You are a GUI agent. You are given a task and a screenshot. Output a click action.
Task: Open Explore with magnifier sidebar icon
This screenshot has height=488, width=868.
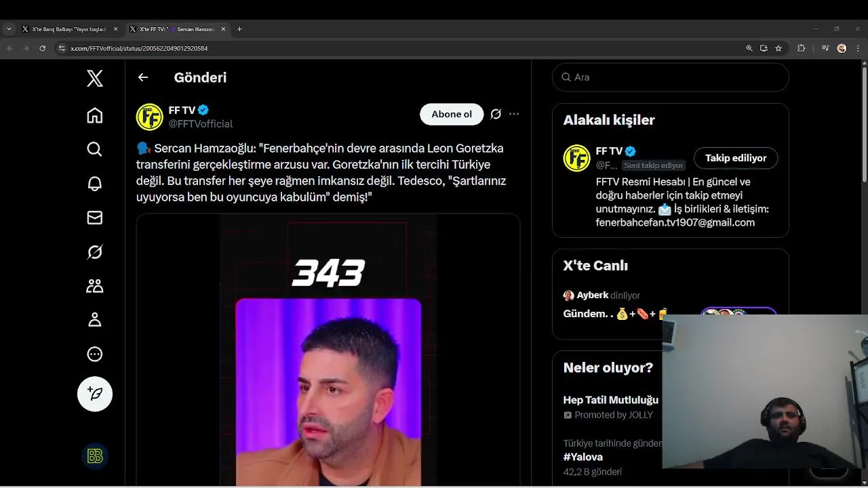95,149
